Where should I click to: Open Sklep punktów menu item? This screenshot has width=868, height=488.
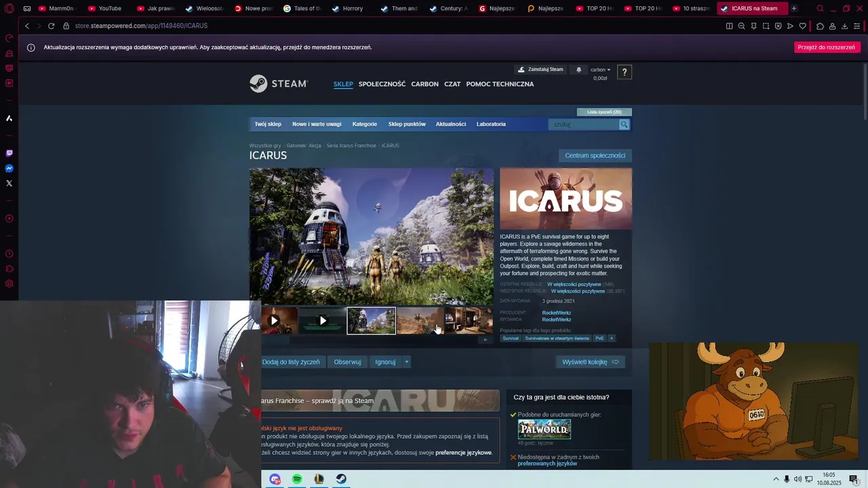click(x=407, y=124)
